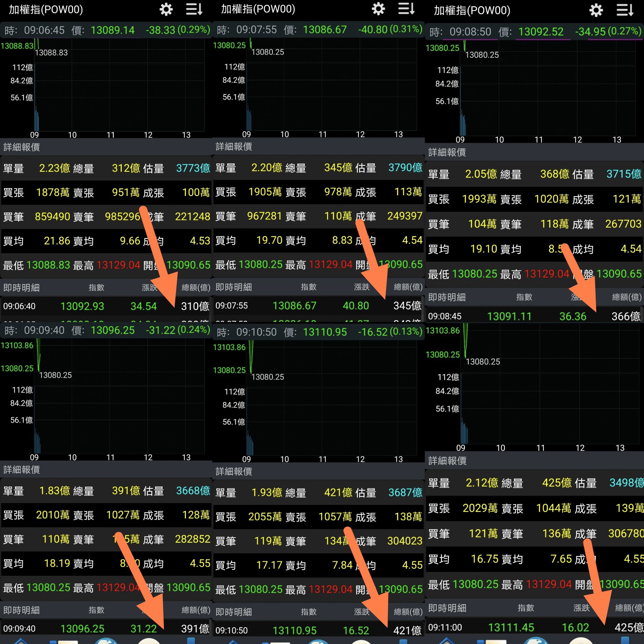The width and height of the screenshot is (644, 644).
Task: Expand 詳細報價 header above 總量 425億
Action: (x=447, y=461)
